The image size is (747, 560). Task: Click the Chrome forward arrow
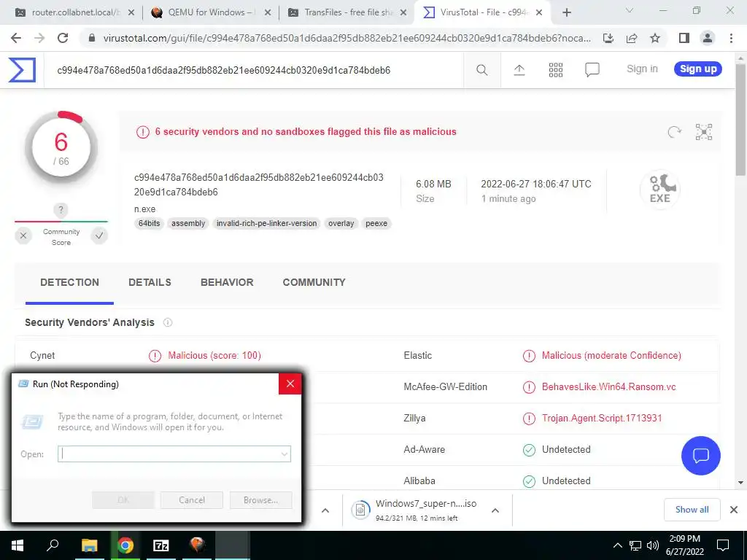point(39,38)
